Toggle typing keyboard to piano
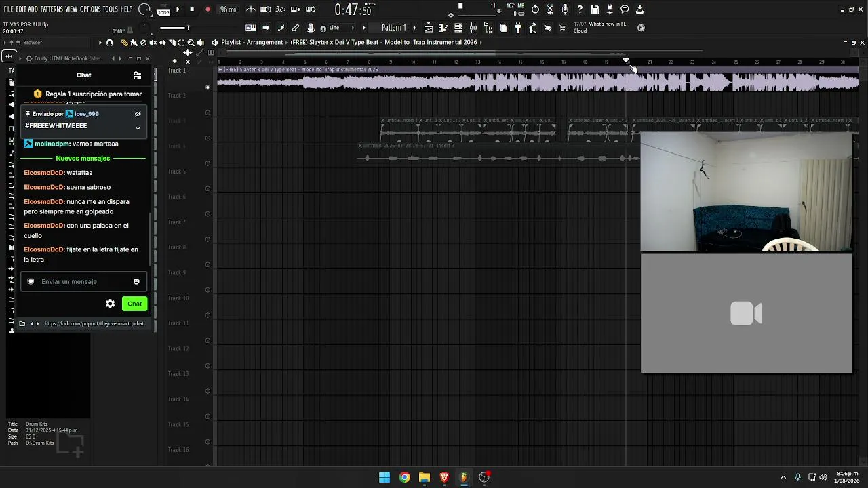Image resolution: width=868 pixels, height=488 pixels. [251, 28]
